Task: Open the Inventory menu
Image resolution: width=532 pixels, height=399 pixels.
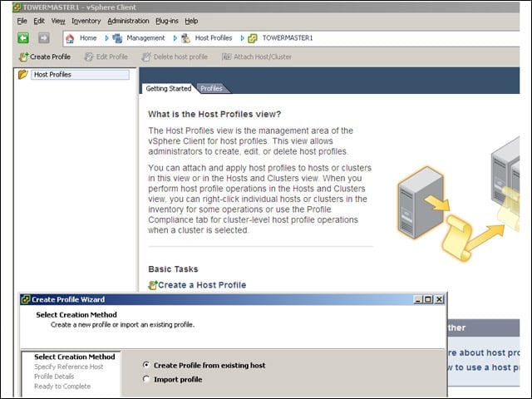Action: coord(86,21)
